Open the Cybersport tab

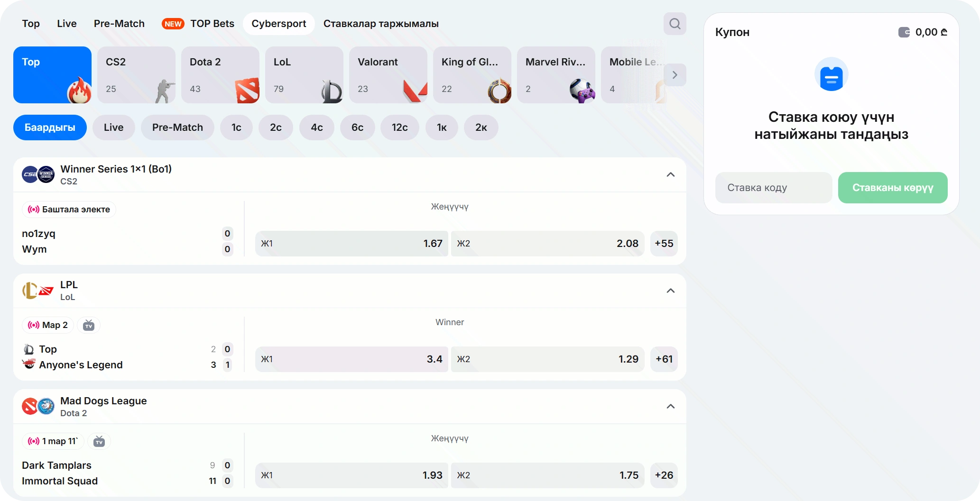(x=279, y=24)
